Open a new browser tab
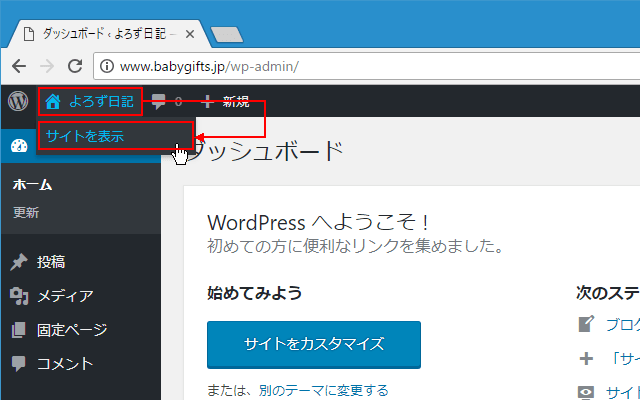The width and height of the screenshot is (640, 400). point(227,35)
